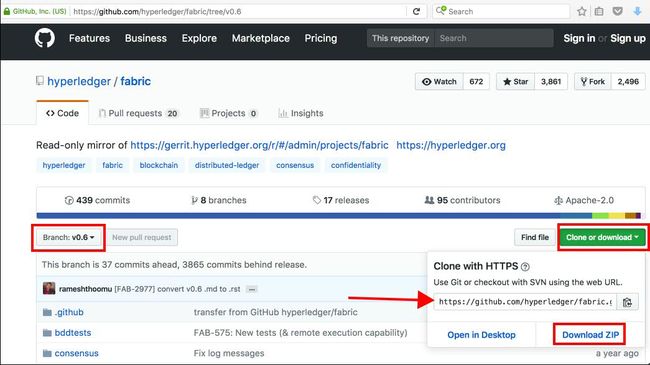
Task: Open the Clone with HTTPS help icon
Action: 525,267
